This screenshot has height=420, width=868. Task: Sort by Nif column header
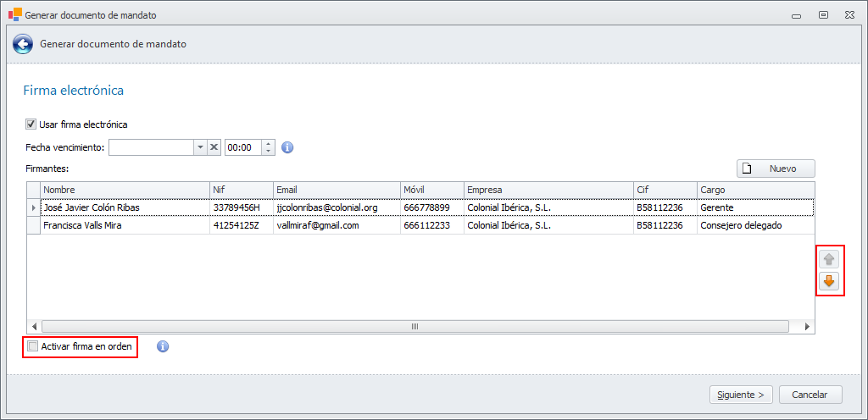click(x=242, y=190)
